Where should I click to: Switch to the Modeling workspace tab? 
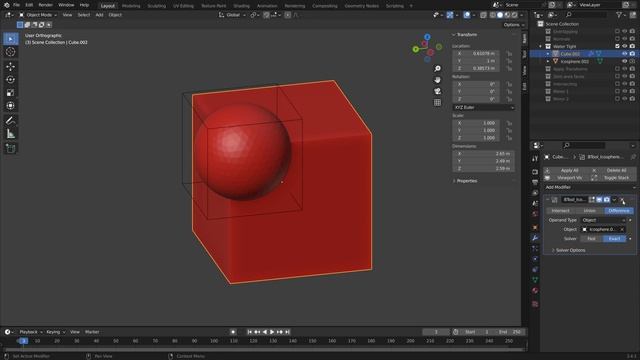(x=131, y=6)
